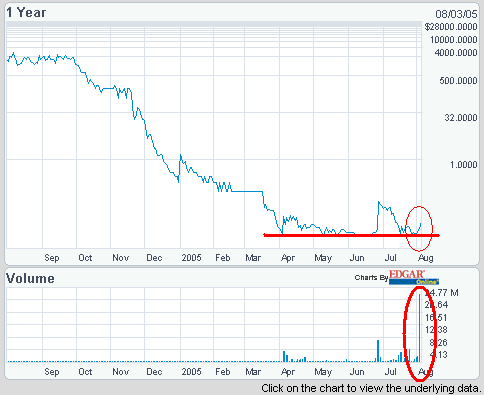The image size is (484, 395).
Task: Click the Dec label under the Volume chart
Action: 154,372
